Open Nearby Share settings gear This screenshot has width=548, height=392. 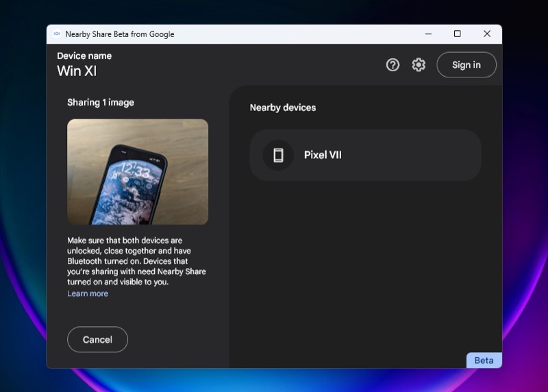pyautogui.click(x=419, y=64)
